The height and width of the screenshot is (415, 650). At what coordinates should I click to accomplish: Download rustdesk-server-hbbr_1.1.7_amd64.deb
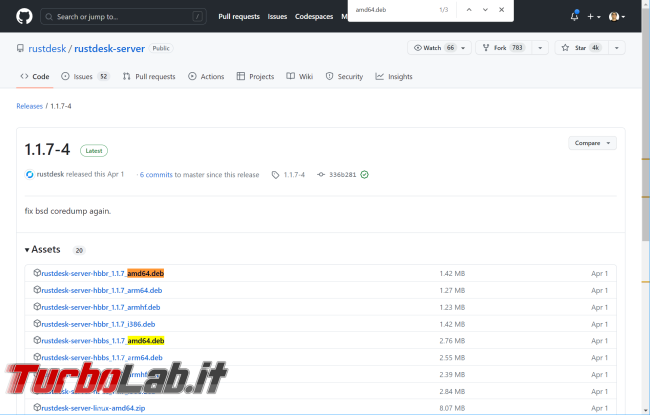pos(102,273)
